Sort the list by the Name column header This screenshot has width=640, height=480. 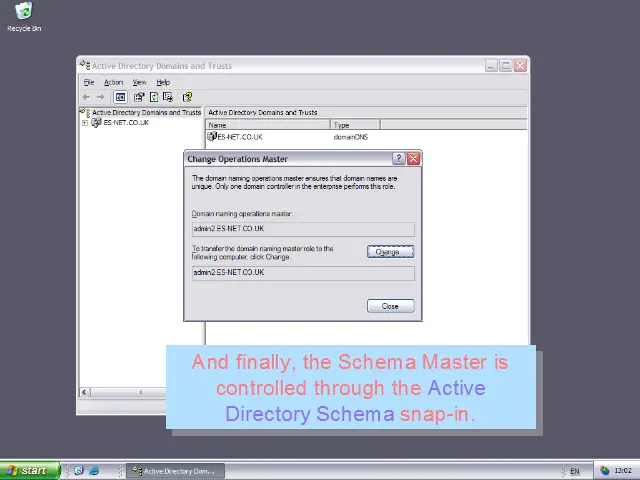pos(268,125)
